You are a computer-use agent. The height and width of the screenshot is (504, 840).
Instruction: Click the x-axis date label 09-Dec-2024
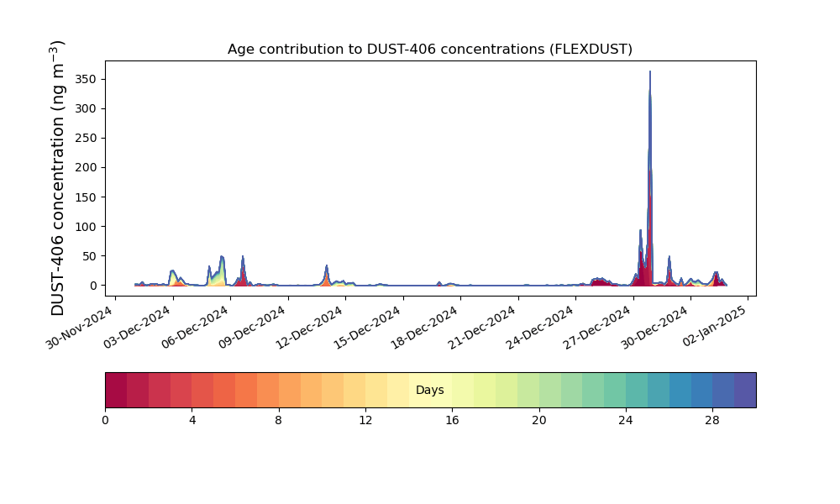tap(251, 327)
